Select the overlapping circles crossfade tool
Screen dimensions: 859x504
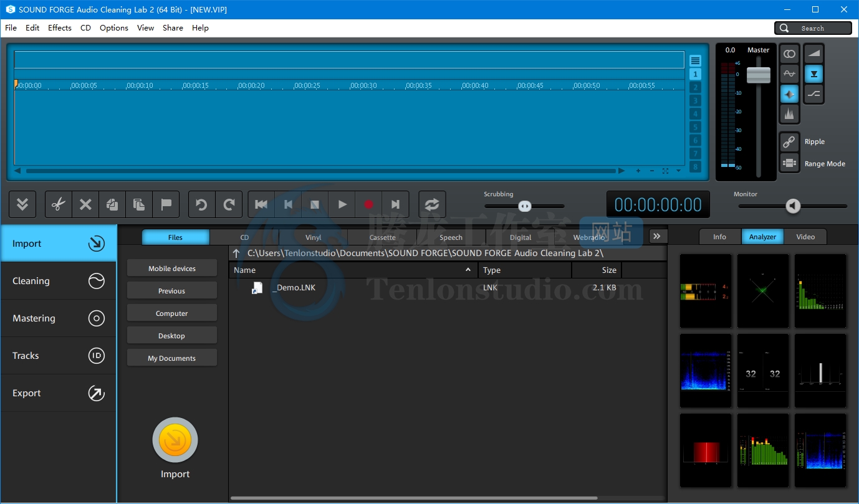tap(789, 54)
